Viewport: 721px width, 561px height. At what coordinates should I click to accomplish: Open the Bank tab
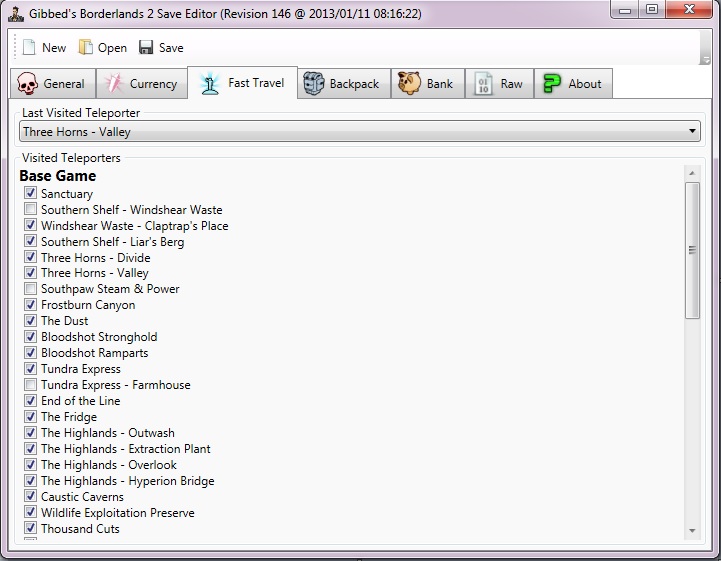[x=428, y=84]
